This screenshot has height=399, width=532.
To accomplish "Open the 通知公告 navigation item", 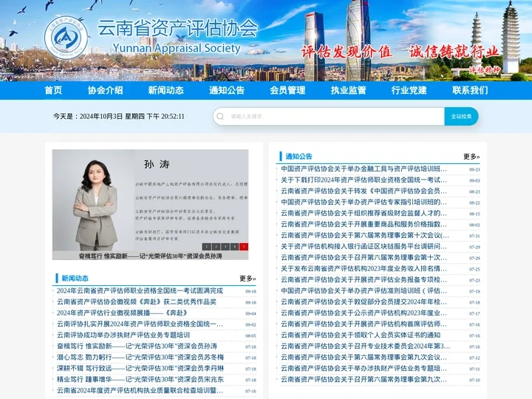I will pos(227,90).
